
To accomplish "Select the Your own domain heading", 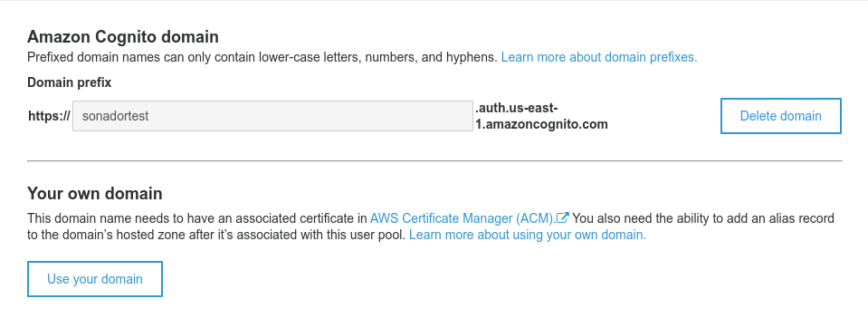I will [95, 193].
